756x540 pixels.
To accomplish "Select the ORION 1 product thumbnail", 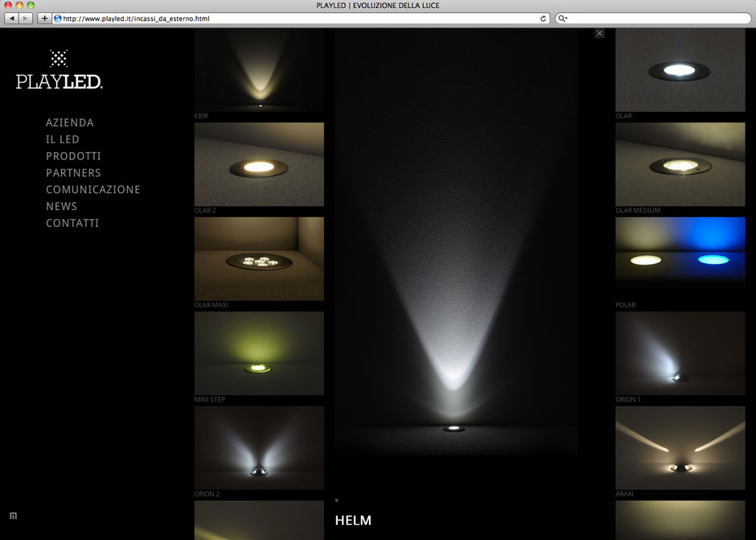I will [x=680, y=353].
